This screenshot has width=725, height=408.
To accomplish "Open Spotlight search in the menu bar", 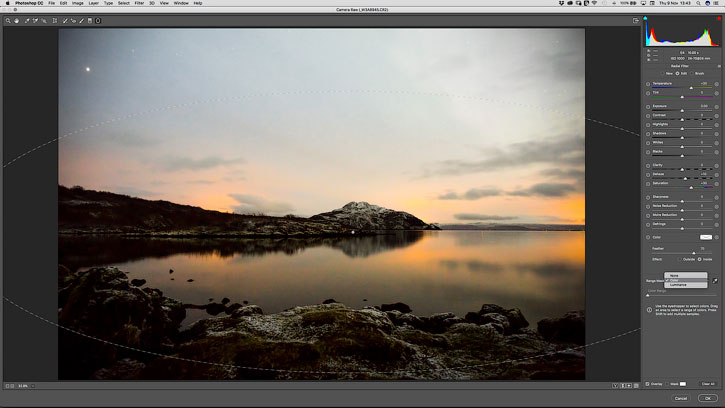I will 698,3.
